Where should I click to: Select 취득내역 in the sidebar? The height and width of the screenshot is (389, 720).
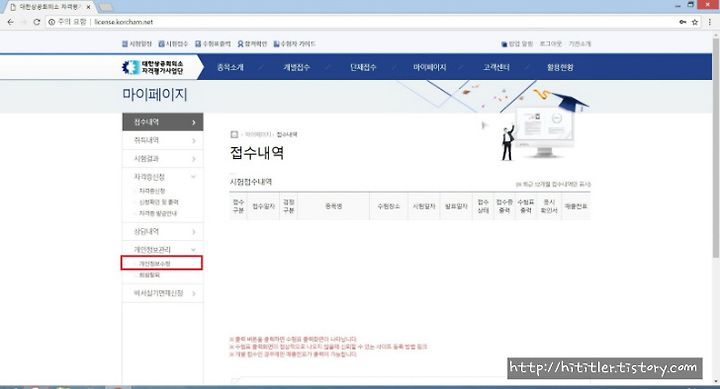point(163,141)
